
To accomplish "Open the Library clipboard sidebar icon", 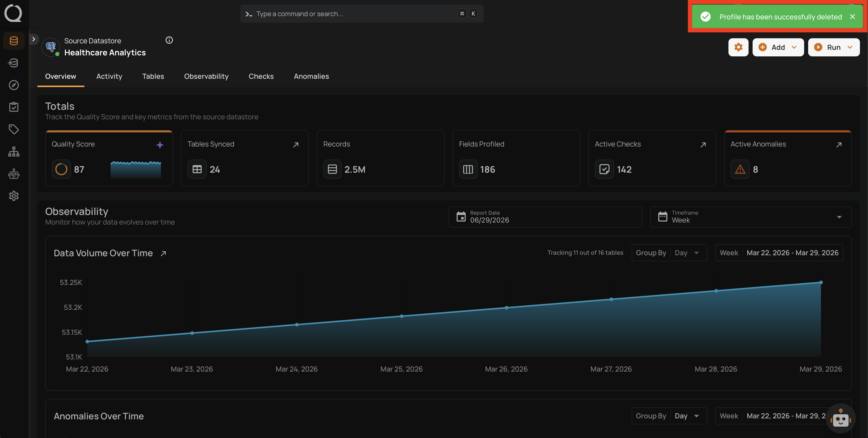I will (x=14, y=107).
